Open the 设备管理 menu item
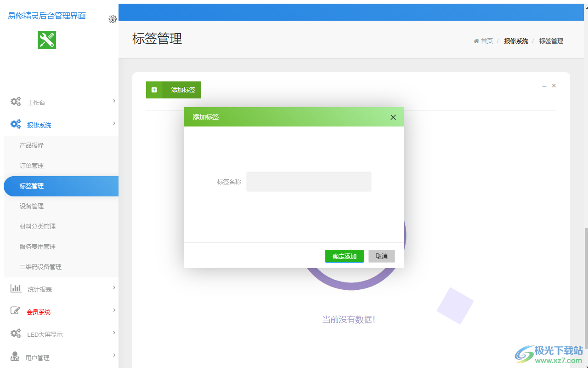 [32, 206]
